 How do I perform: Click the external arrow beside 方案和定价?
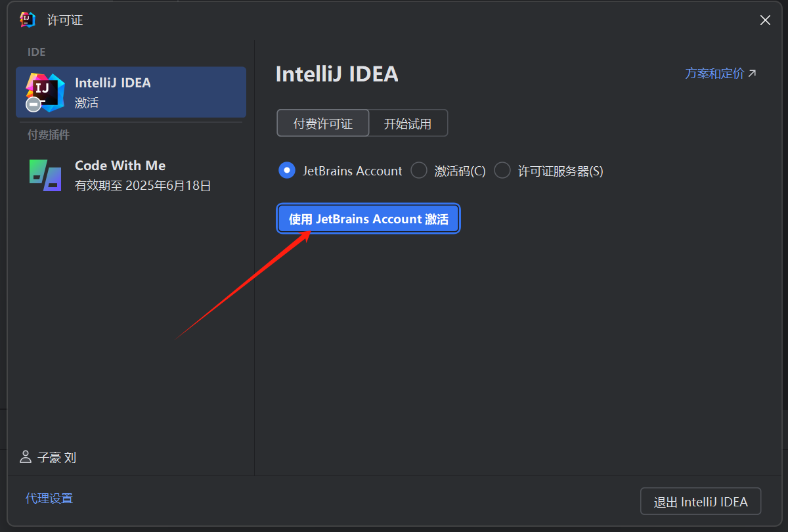[x=753, y=74]
